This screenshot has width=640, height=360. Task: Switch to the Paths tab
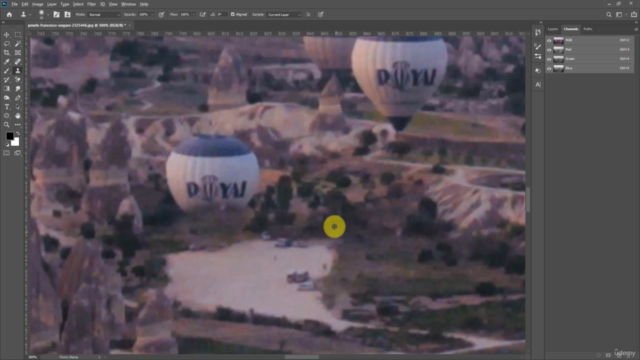coord(588,29)
